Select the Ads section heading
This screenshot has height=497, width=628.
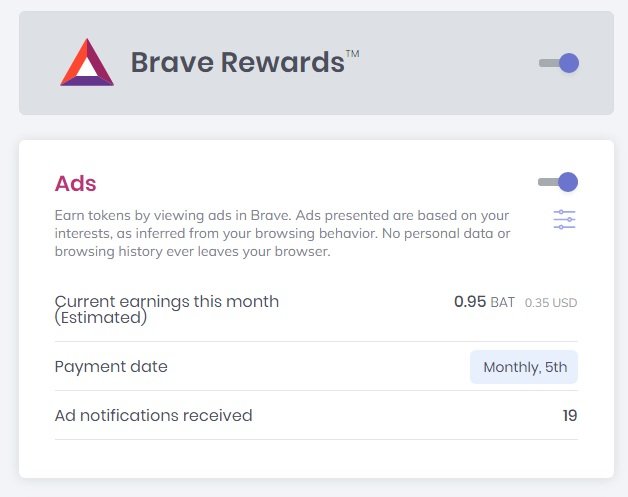click(x=75, y=184)
